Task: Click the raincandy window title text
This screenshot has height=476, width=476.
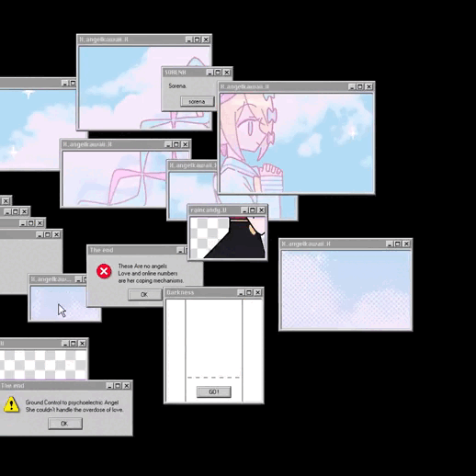Action: (209, 210)
